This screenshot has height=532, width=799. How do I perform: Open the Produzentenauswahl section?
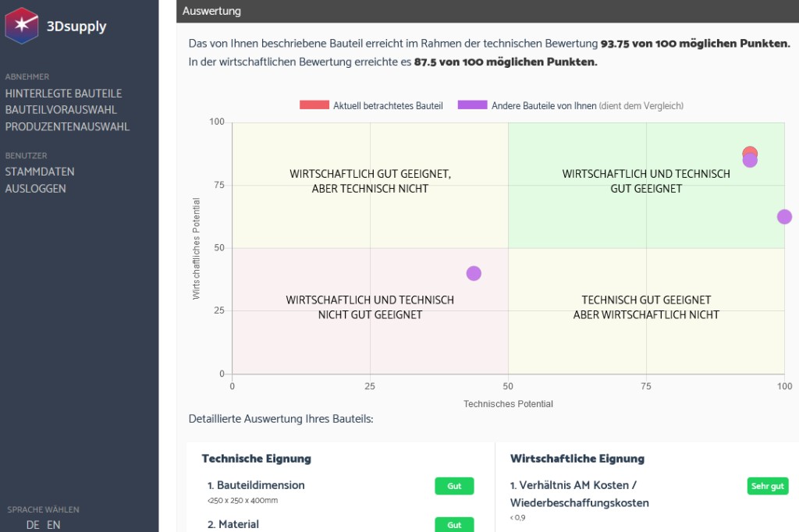tap(67, 126)
